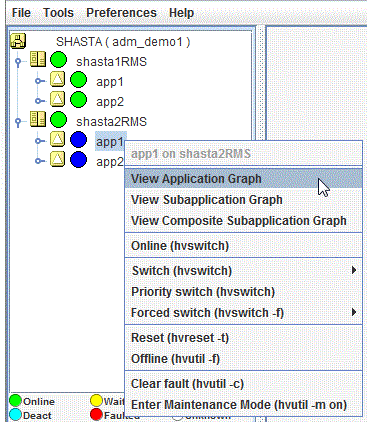Click the Forced switch submenu arrow
The width and height of the screenshot is (386, 422).
coord(354,312)
